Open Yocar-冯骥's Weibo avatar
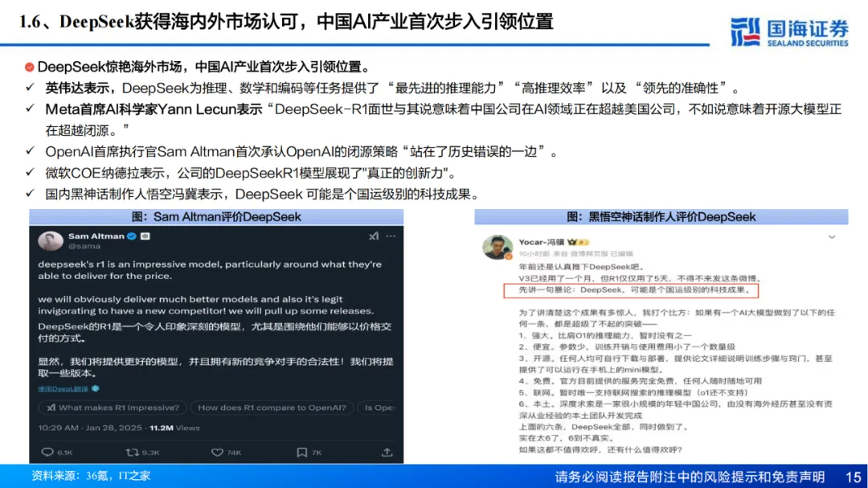The image size is (868, 488). (x=497, y=247)
